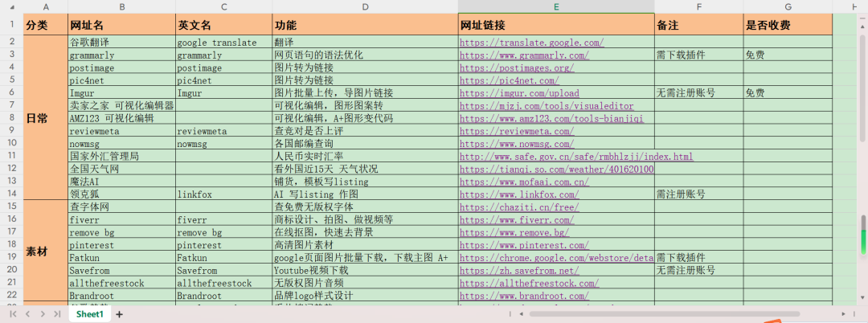Go to first sheet navigation arrow
The width and height of the screenshot is (868, 323).
click(x=13, y=314)
